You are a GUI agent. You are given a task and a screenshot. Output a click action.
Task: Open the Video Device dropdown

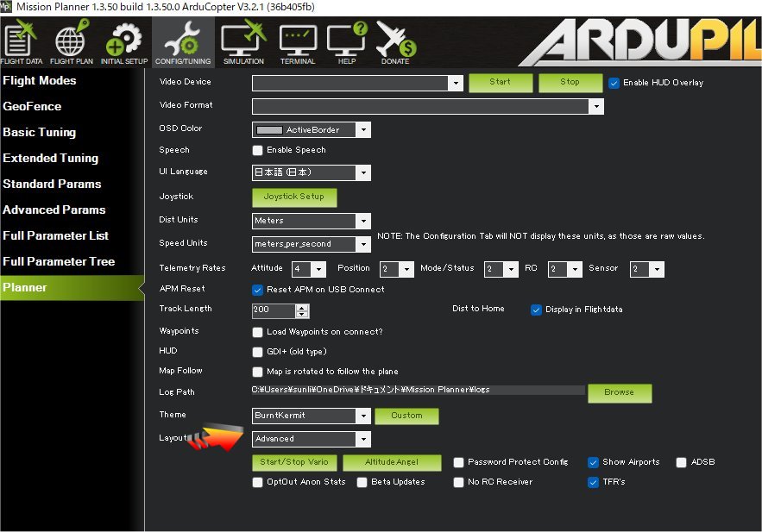(x=456, y=83)
